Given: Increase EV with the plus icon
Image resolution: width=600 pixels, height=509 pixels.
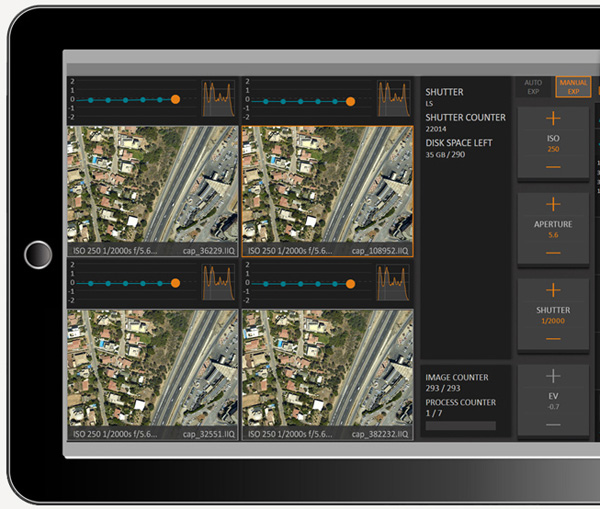Looking at the screenshot, I should (553, 376).
